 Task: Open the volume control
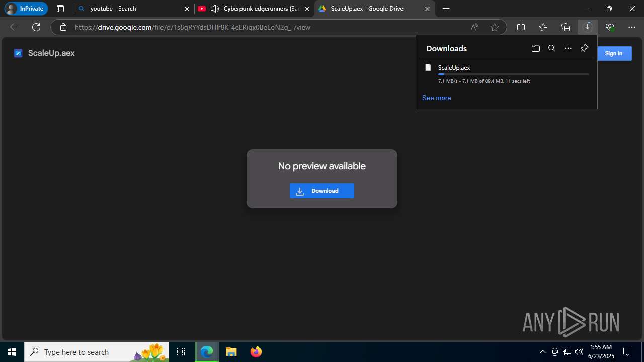[579, 352]
